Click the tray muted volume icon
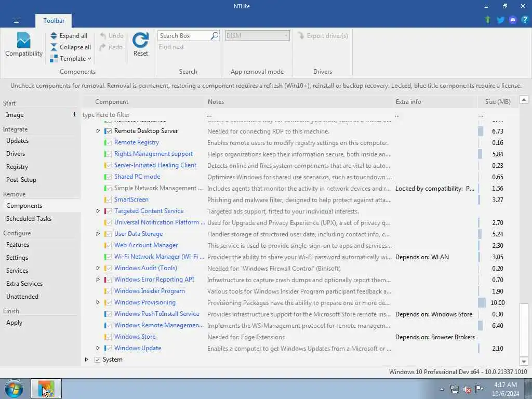 pos(467,390)
